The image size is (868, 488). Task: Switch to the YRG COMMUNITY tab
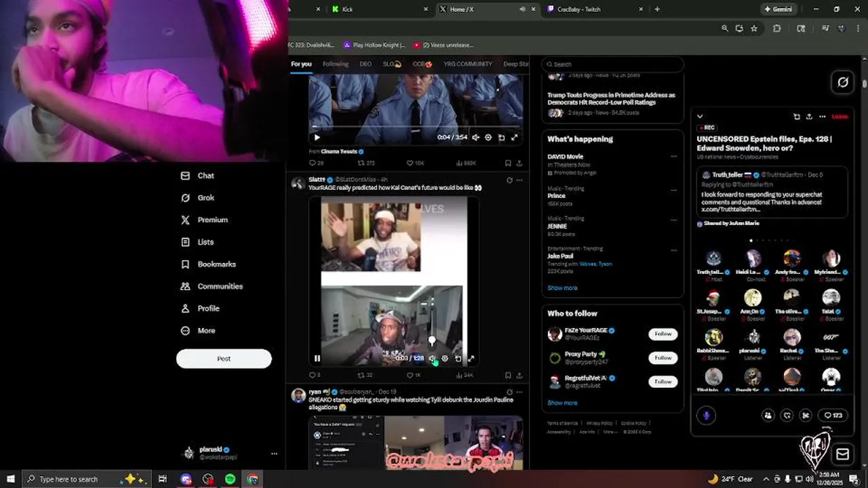468,64
